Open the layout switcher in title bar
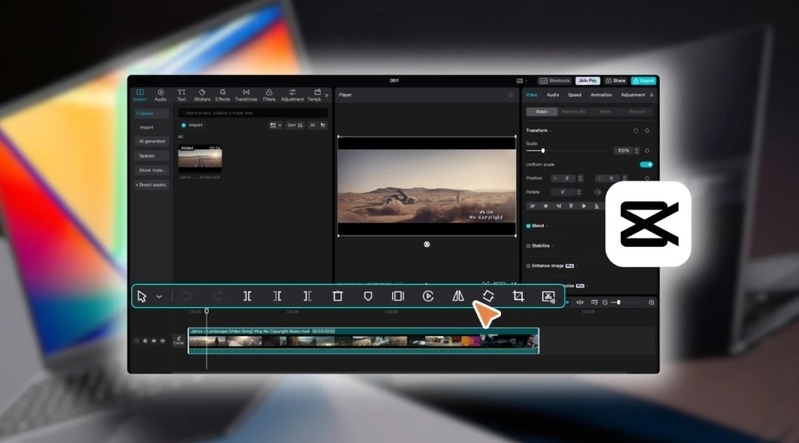 coord(520,81)
